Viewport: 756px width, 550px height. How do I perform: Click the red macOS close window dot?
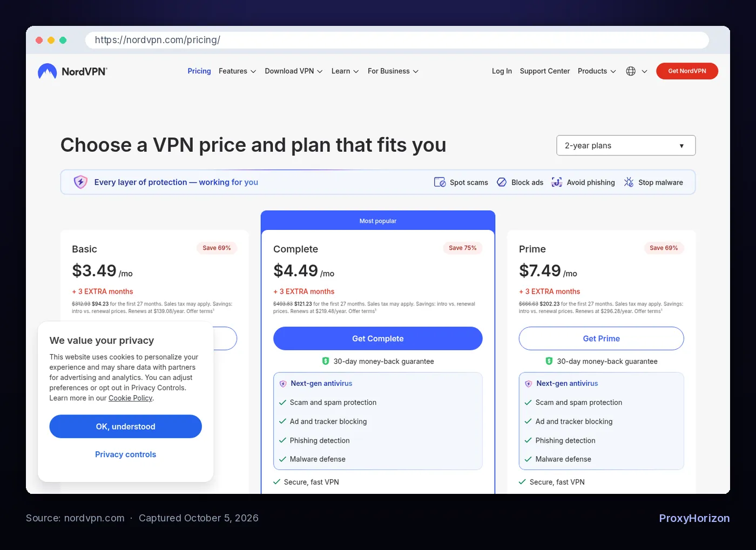pos(39,40)
